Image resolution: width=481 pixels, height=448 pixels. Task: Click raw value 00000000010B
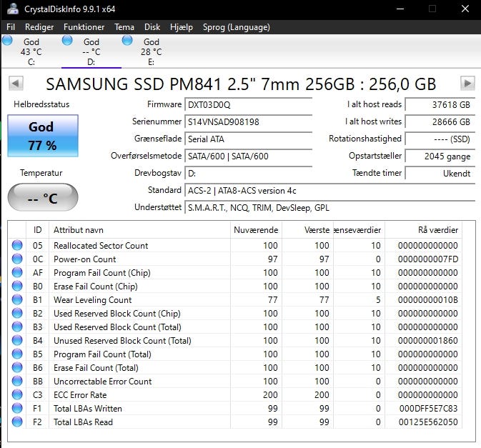428,299
